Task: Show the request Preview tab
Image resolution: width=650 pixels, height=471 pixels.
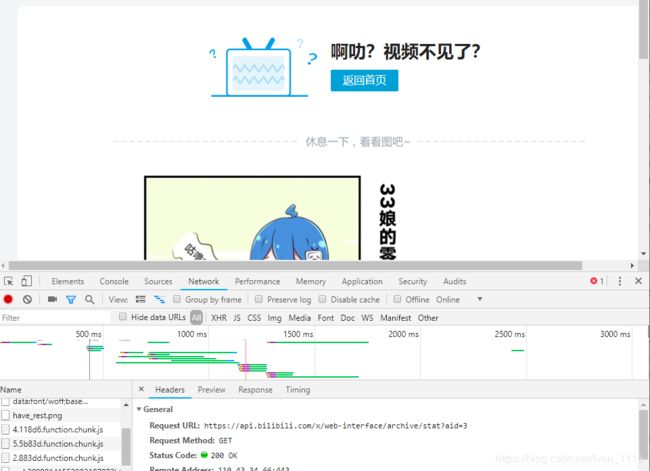Action: (x=211, y=390)
